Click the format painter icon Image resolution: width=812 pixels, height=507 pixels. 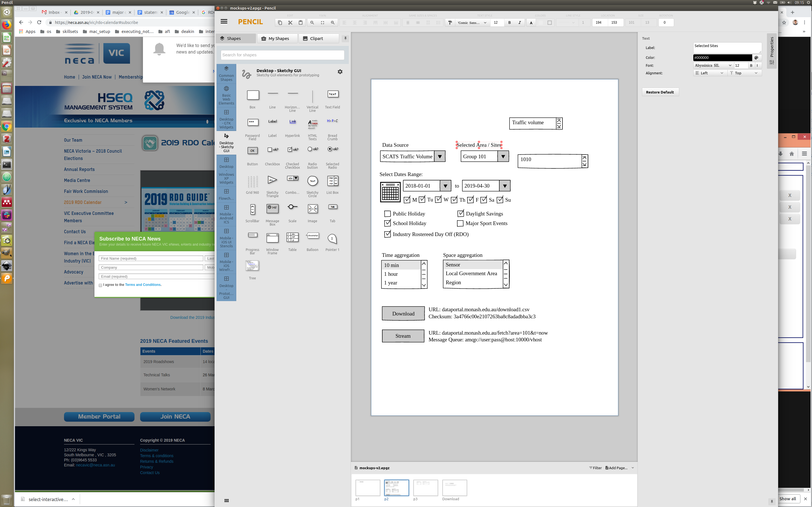point(450,23)
